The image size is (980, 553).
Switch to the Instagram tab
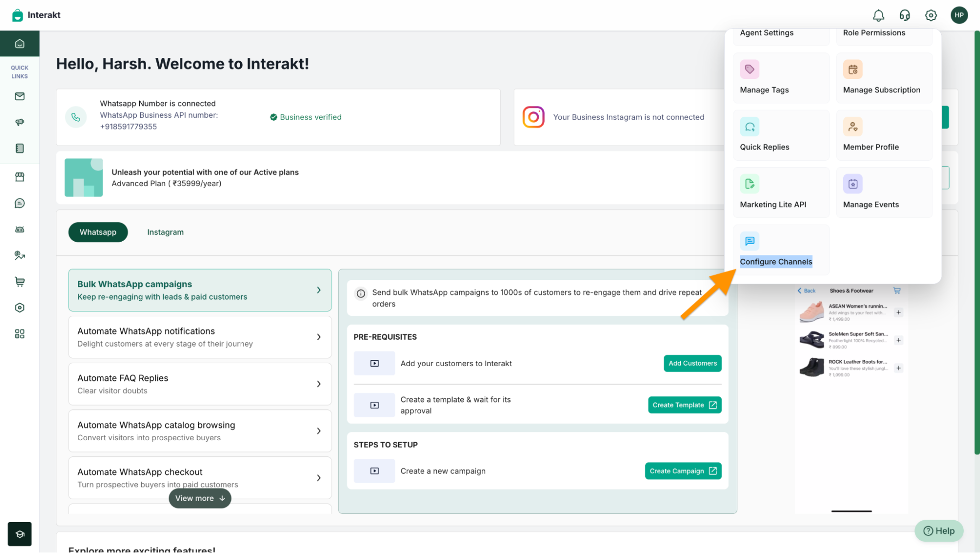click(x=165, y=232)
